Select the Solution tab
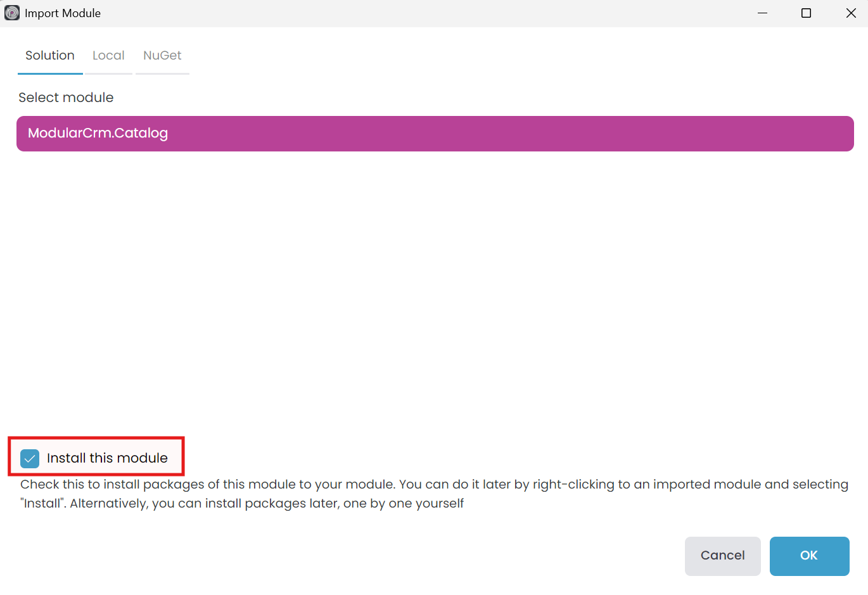868x595 pixels. (x=49, y=55)
